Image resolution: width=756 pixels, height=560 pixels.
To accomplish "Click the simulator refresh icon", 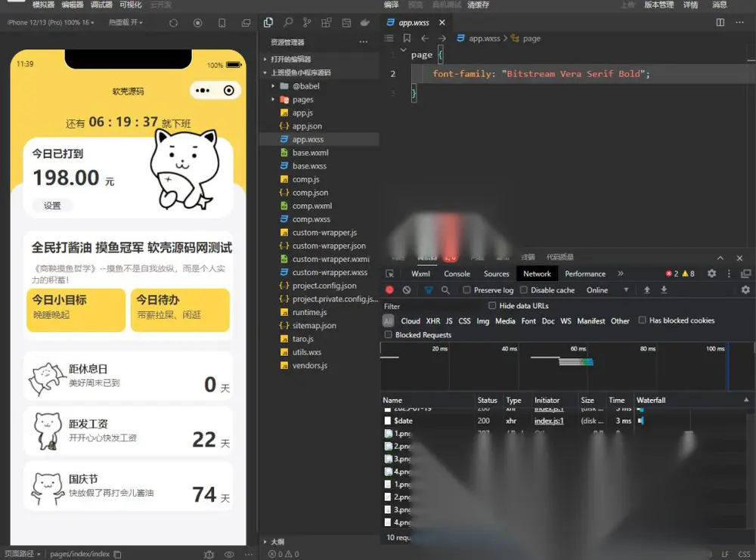I will [x=174, y=23].
